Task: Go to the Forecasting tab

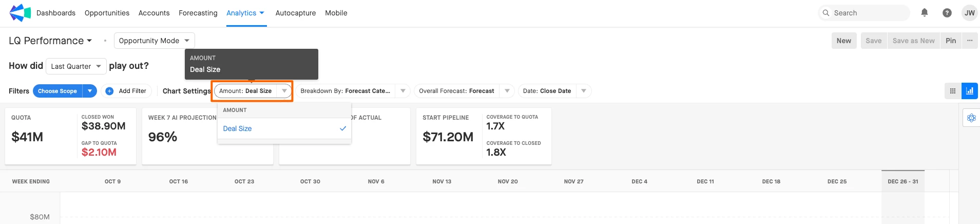Action: 198,13
